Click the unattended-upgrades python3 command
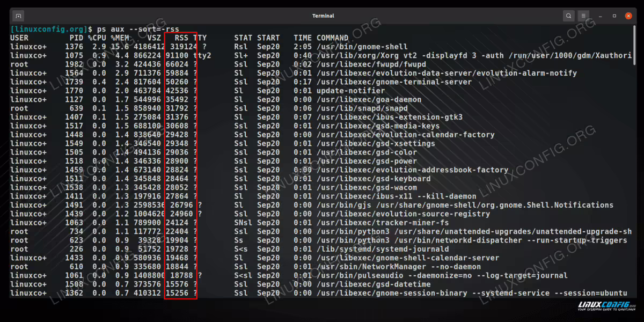Image resolution: width=644 pixels, height=322 pixels. (x=474, y=231)
